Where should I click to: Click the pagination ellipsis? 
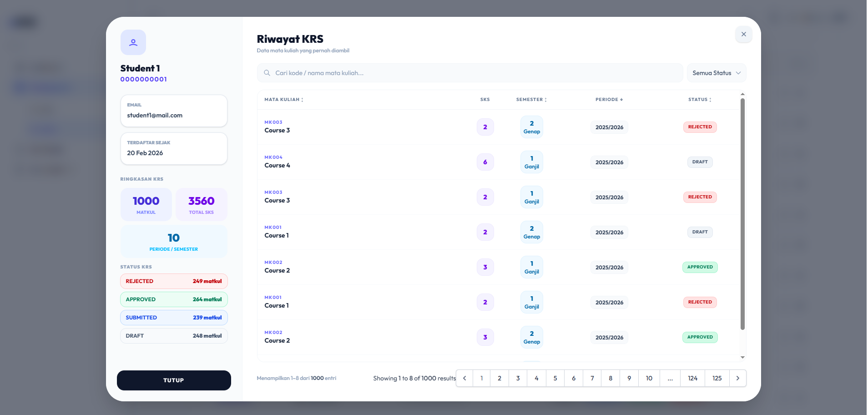pyautogui.click(x=670, y=378)
